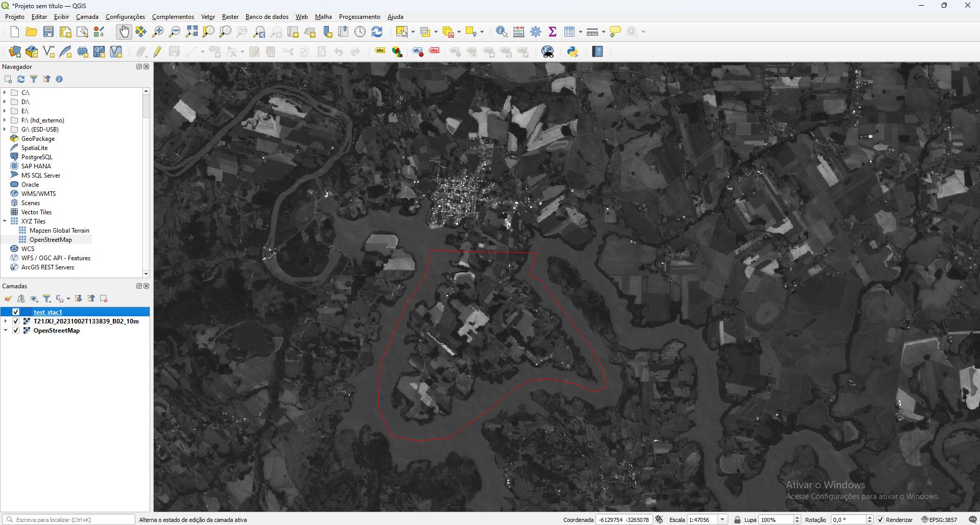Select the Zoom Out tool

[x=175, y=32]
